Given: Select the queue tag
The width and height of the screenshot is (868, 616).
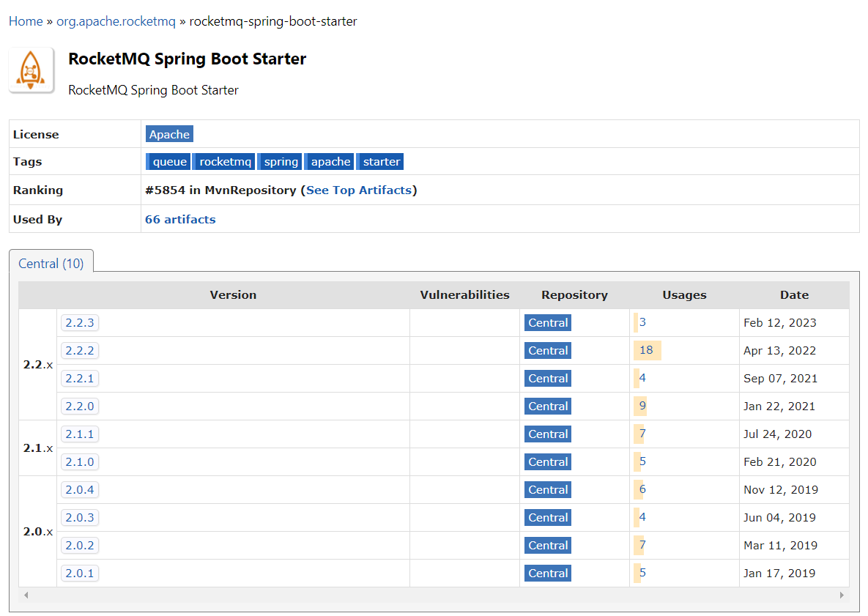Looking at the screenshot, I should (168, 162).
